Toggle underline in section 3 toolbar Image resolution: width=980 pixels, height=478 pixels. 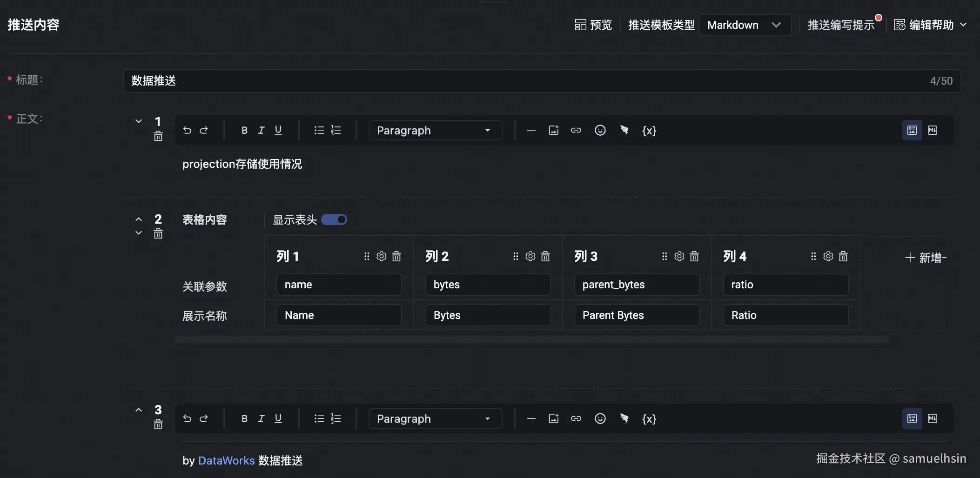[278, 418]
